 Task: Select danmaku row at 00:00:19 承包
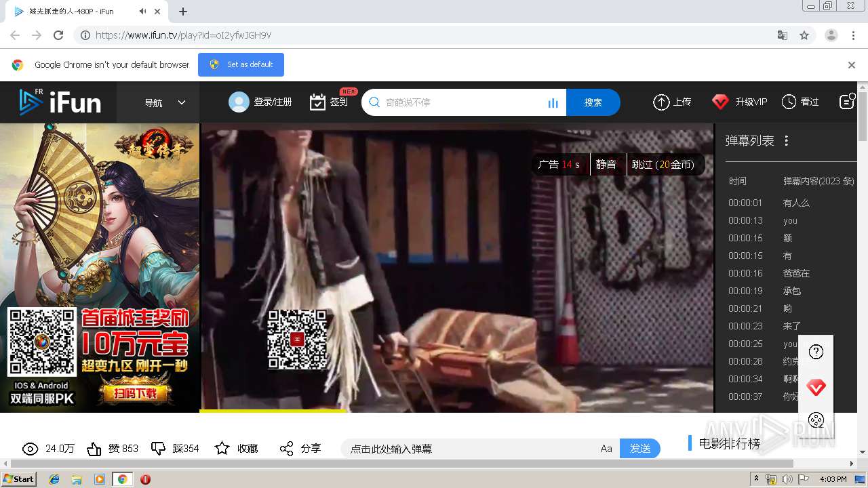click(x=791, y=291)
